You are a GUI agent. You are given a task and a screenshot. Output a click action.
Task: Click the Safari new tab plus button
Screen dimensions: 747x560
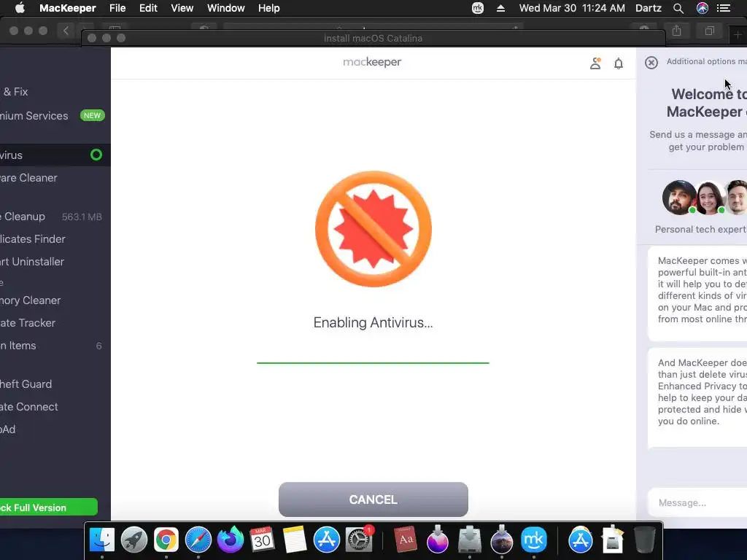(x=738, y=35)
